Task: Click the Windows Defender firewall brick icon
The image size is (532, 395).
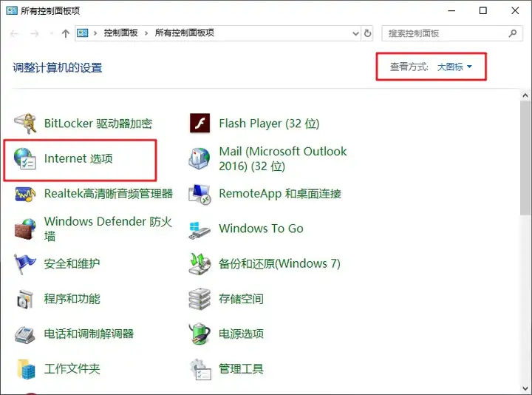Action: 25,229
